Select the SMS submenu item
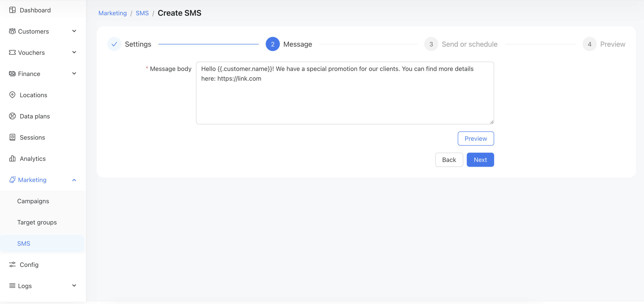 [24, 243]
